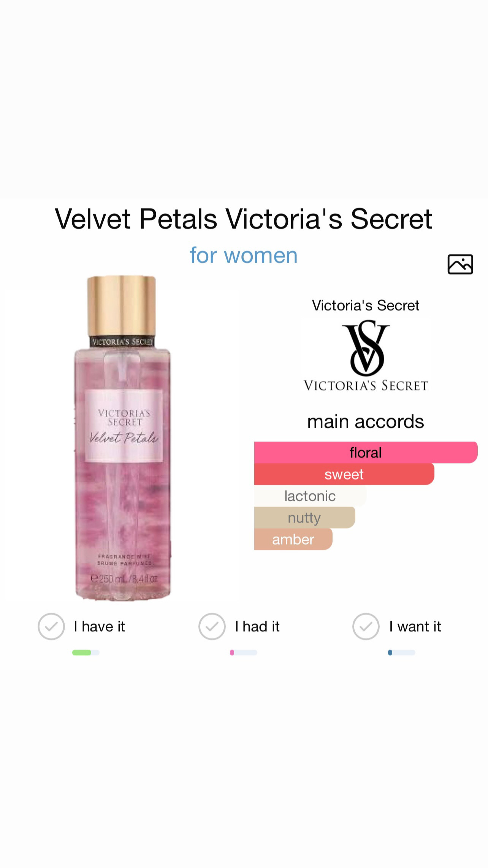Check the I have it circle
488x868 pixels.
(x=51, y=626)
